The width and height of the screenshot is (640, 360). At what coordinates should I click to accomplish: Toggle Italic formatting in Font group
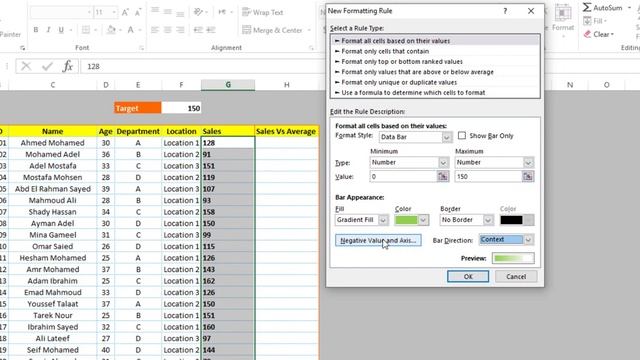point(49,30)
